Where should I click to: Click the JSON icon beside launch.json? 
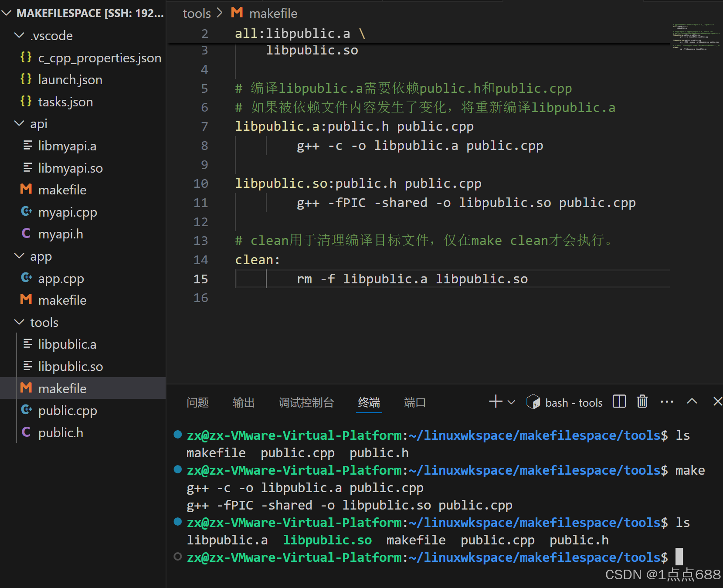pos(26,79)
